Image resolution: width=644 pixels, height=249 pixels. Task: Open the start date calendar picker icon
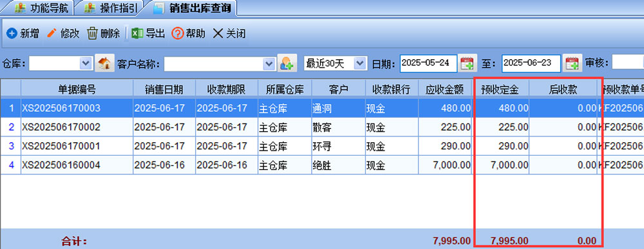(468, 63)
